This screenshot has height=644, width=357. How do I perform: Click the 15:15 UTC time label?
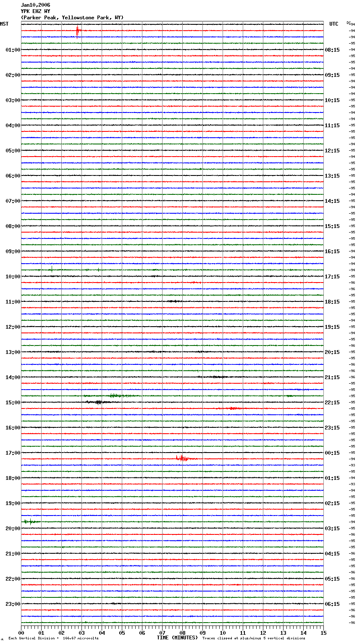point(332,226)
